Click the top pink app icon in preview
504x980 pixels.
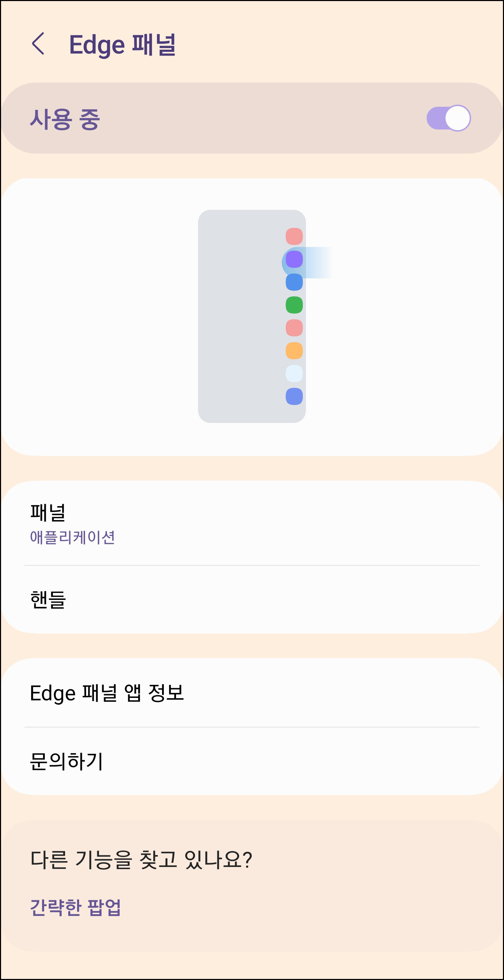(x=294, y=236)
